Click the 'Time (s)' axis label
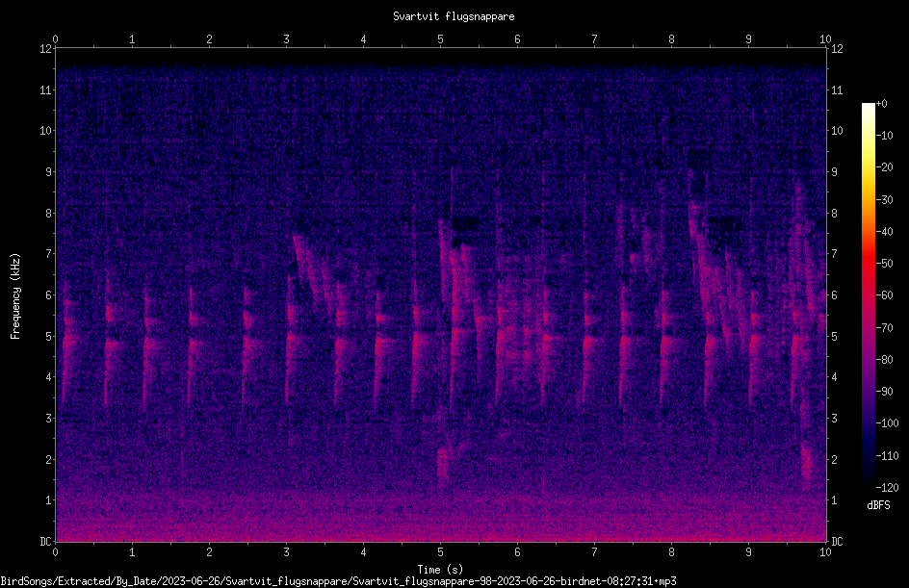The width and height of the screenshot is (909, 588). (440, 570)
